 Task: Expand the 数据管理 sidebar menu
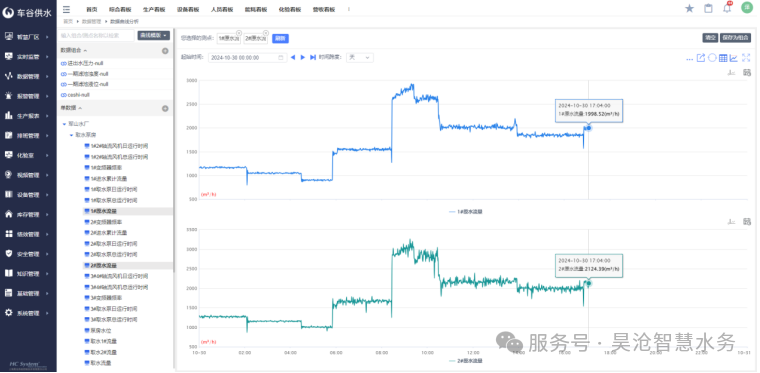tap(28, 77)
